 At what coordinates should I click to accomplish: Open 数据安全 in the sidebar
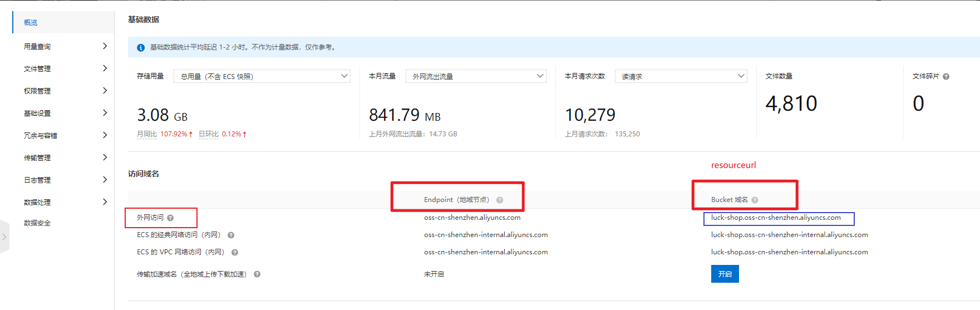pos(37,223)
